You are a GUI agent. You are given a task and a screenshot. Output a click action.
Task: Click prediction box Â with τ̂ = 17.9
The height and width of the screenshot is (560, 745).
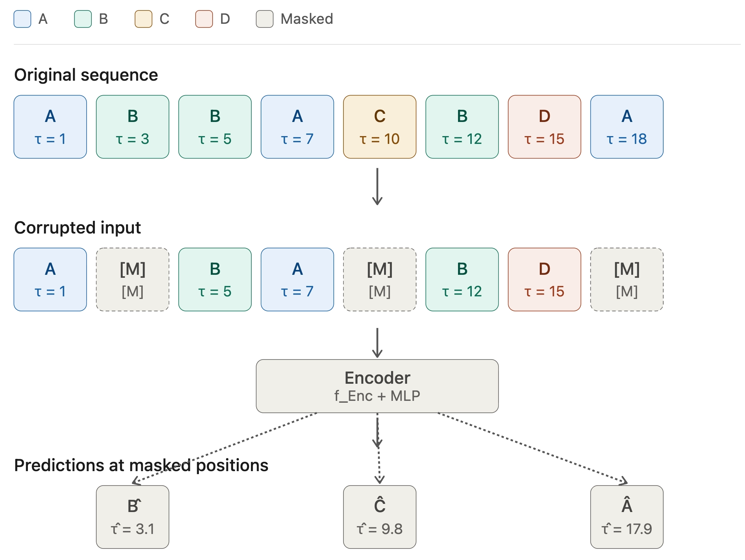(627, 517)
